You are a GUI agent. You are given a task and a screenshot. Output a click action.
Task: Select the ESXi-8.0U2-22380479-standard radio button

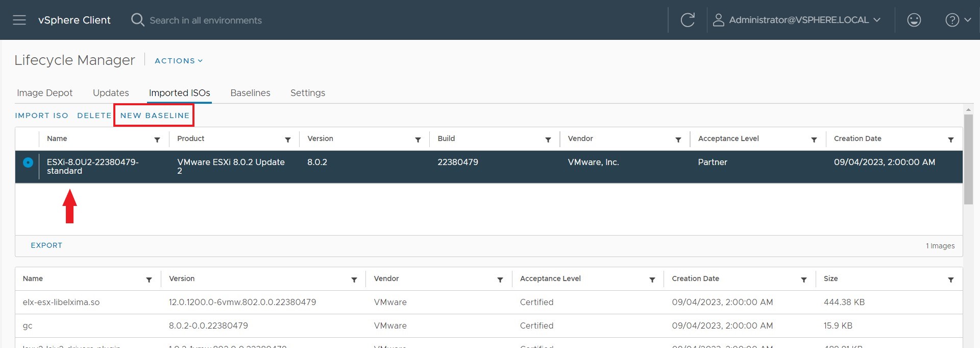(28, 163)
